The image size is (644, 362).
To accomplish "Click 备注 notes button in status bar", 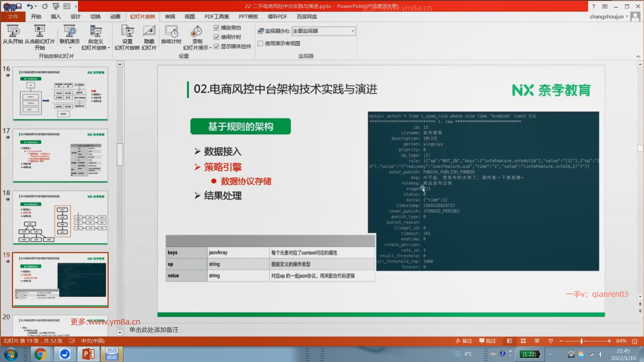I will point(464,341).
